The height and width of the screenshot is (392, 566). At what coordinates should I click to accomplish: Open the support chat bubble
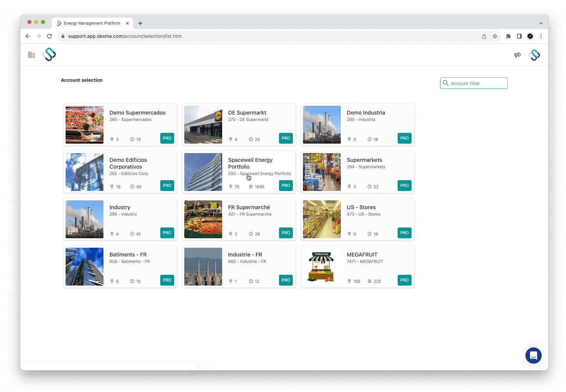click(534, 356)
